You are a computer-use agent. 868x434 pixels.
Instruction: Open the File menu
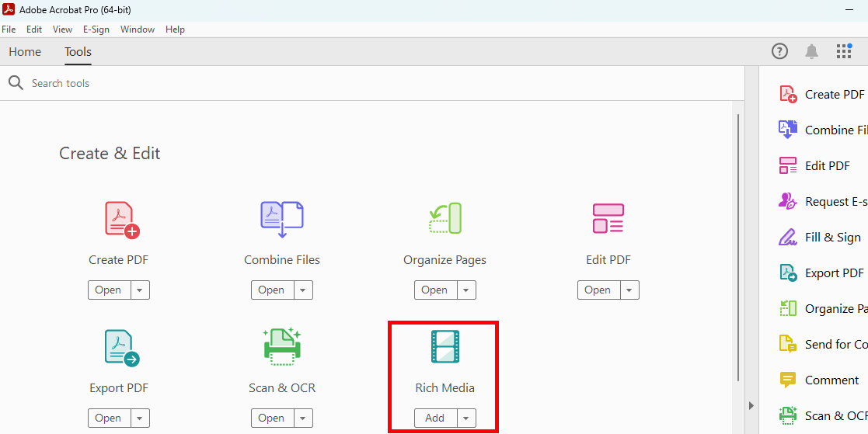tap(9, 30)
